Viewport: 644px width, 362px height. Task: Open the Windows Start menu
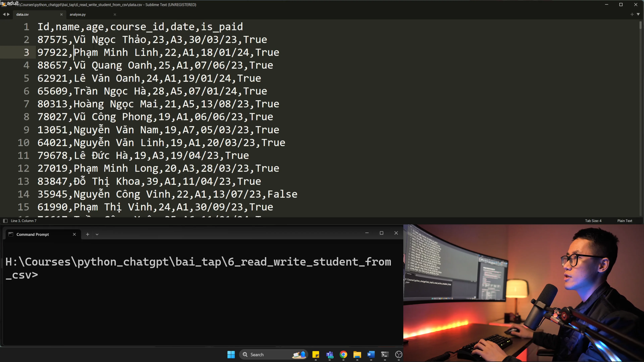point(231,354)
